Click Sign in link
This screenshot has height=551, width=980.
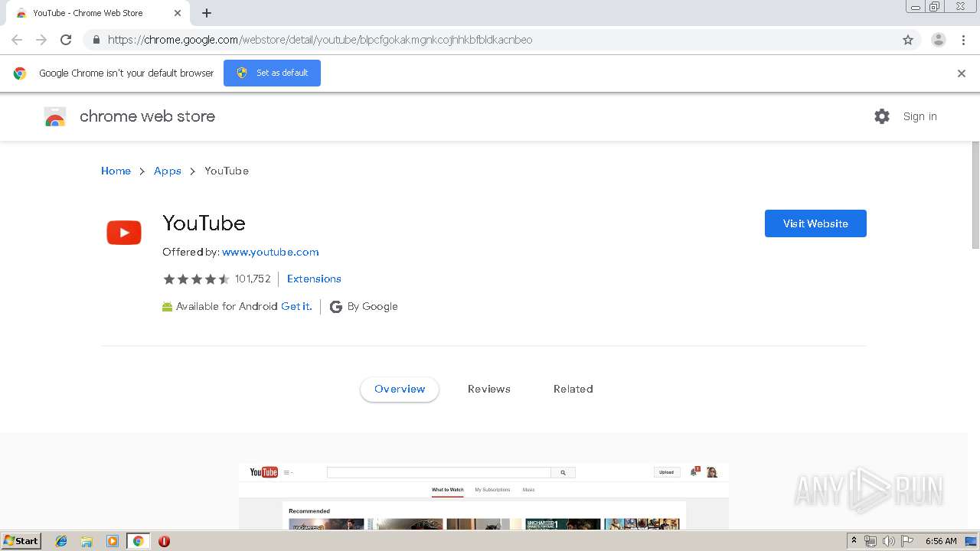pyautogui.click(x=920, y=116)
